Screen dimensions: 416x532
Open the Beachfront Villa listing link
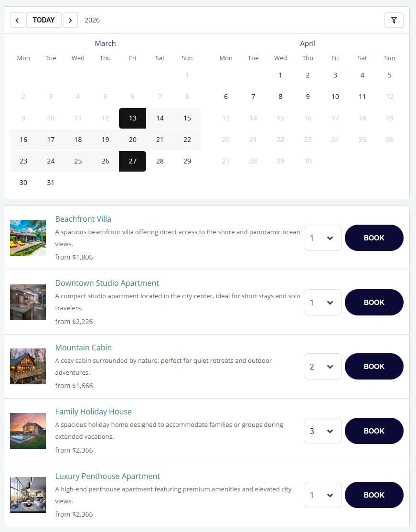pos(83,219)
